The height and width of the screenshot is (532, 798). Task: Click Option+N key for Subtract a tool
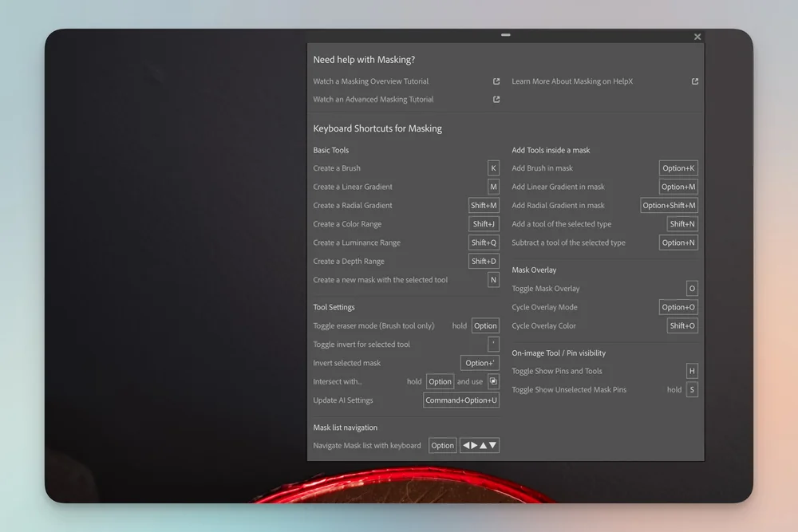tap(678, 242)
